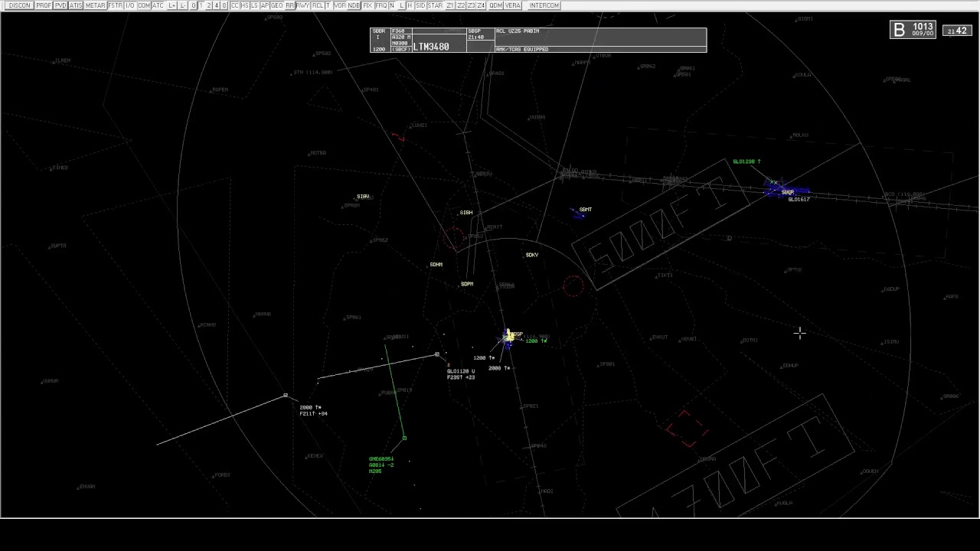Toggle the RWY runway display button

click(302, 5)
